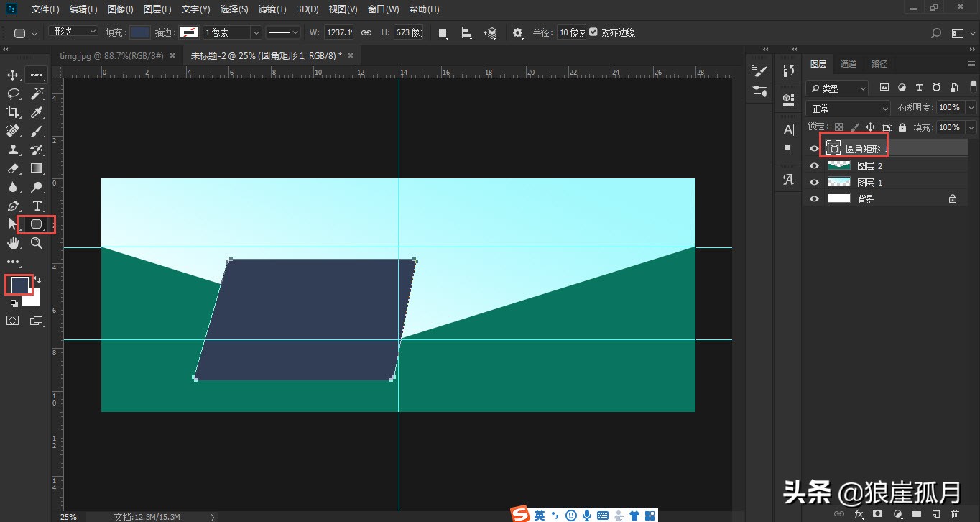The width and height of the screenshot is (980, 522).
Task: Open the tool preset picker arrow
Action: click(x=34, y=33)
